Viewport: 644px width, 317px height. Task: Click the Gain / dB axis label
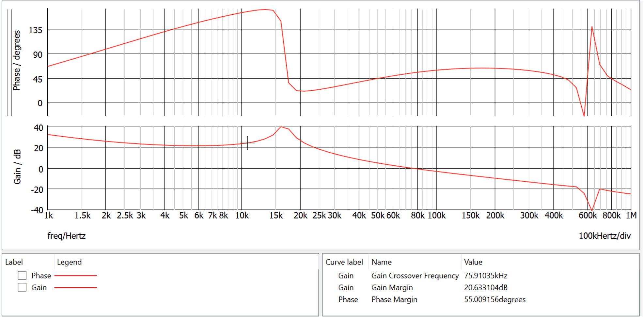tap(18, 167)
